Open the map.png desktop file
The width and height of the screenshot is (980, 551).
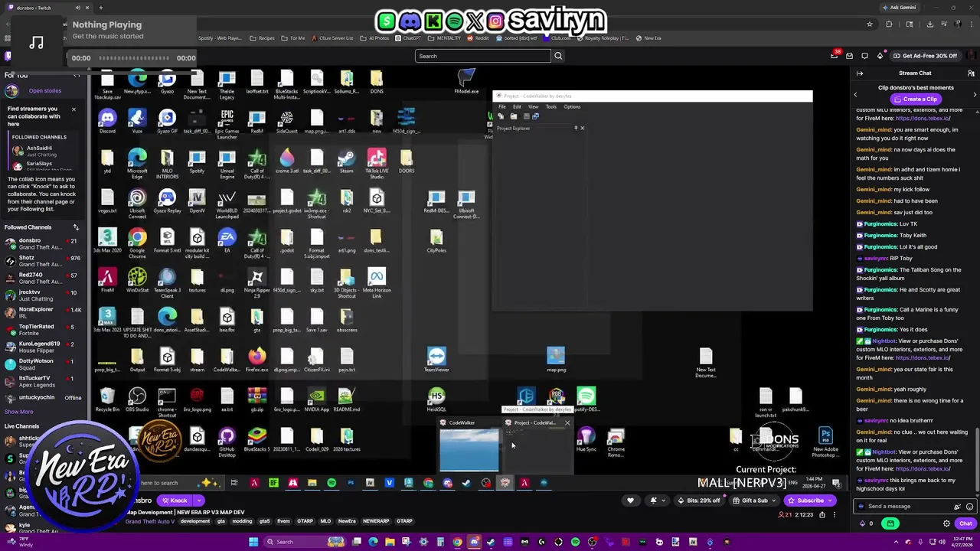tap(556, 360)
